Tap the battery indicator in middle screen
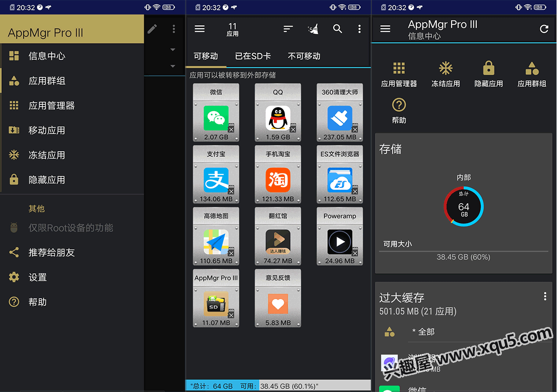Image resolution: width=557 pixels, height=392 pixels. [355, 7]
